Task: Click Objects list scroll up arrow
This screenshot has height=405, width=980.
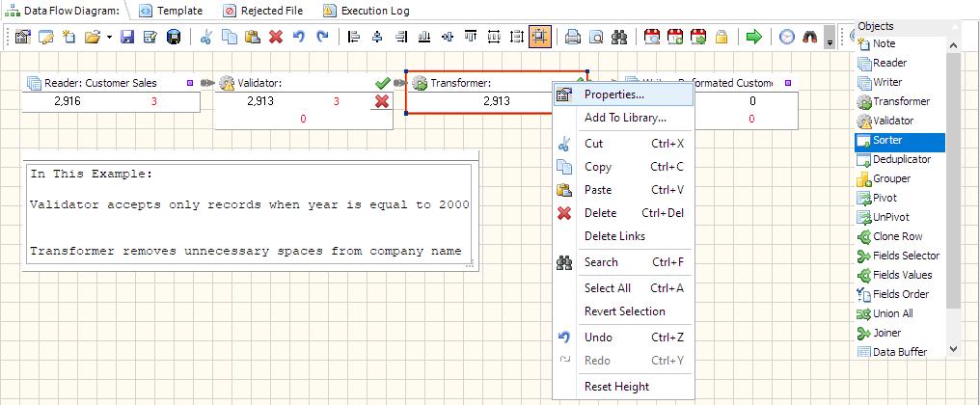Action: [x=953, y=45]
